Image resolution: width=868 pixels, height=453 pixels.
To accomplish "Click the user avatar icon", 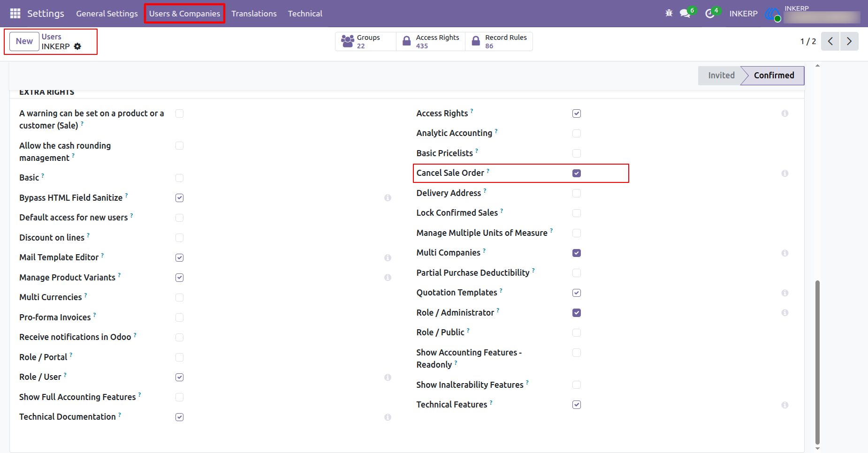I will point(772,15).
